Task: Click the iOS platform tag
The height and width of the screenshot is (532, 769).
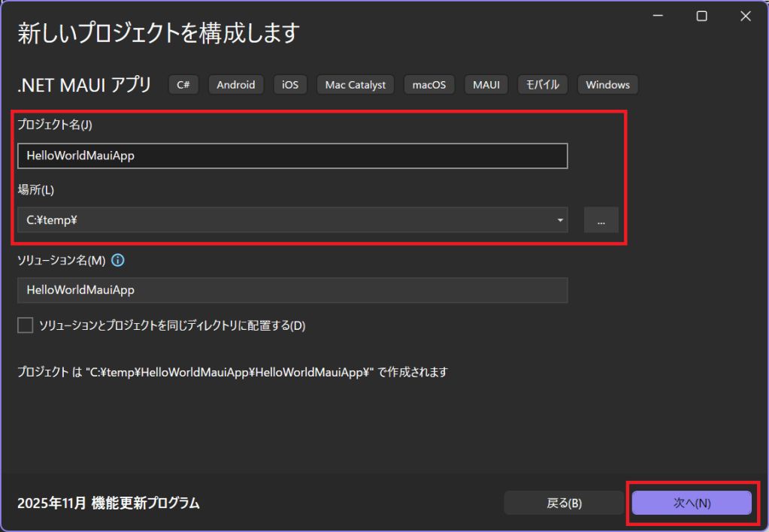Action: 290,85
